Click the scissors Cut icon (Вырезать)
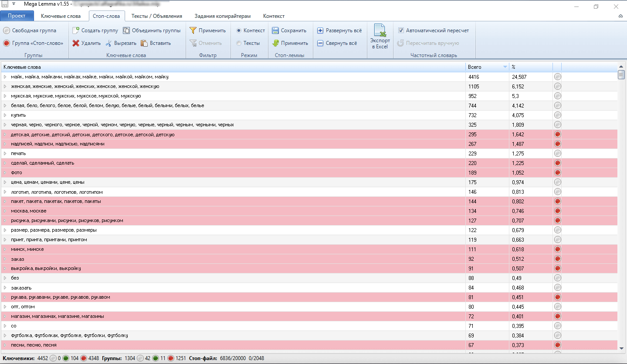 pos(108,43)
